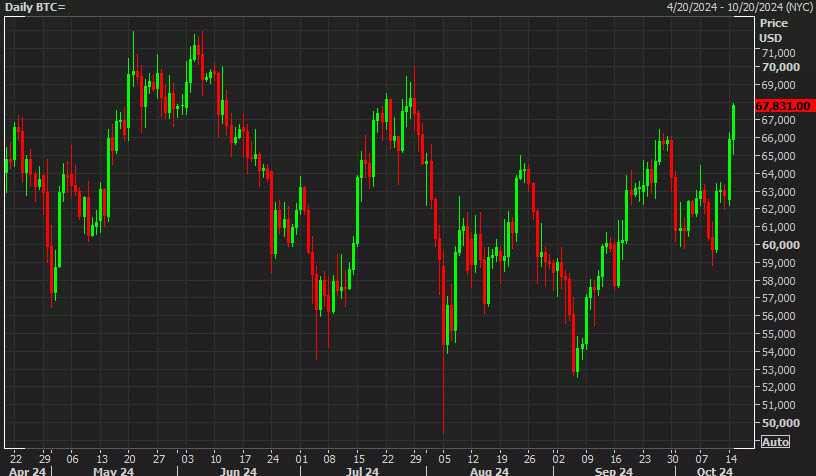
Task: Click the 53,000 price axis label
Action: pyautogui.click(x=779, y=370)
